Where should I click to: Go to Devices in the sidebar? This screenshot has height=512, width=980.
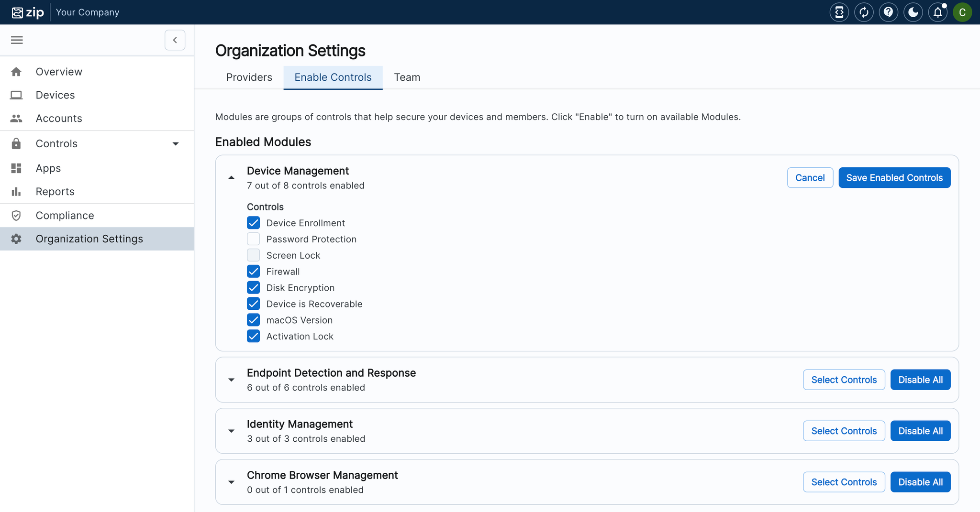click(55, 95)
